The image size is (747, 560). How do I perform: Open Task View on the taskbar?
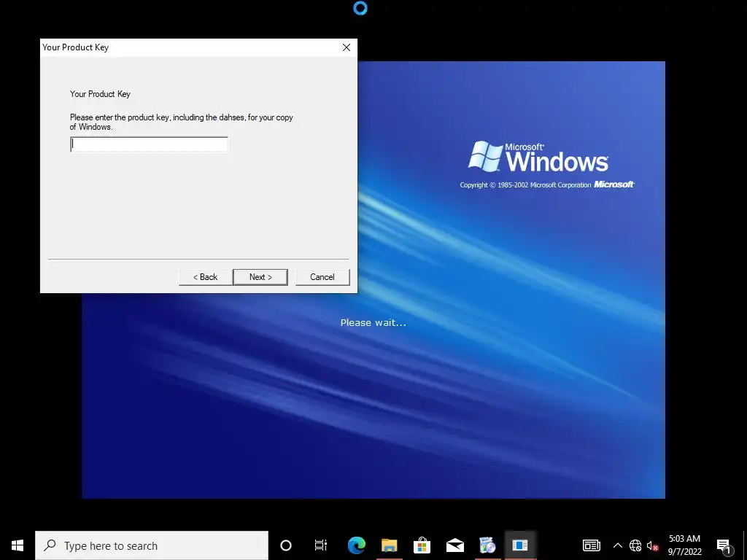pyautogui.click(x=321, y=545)
